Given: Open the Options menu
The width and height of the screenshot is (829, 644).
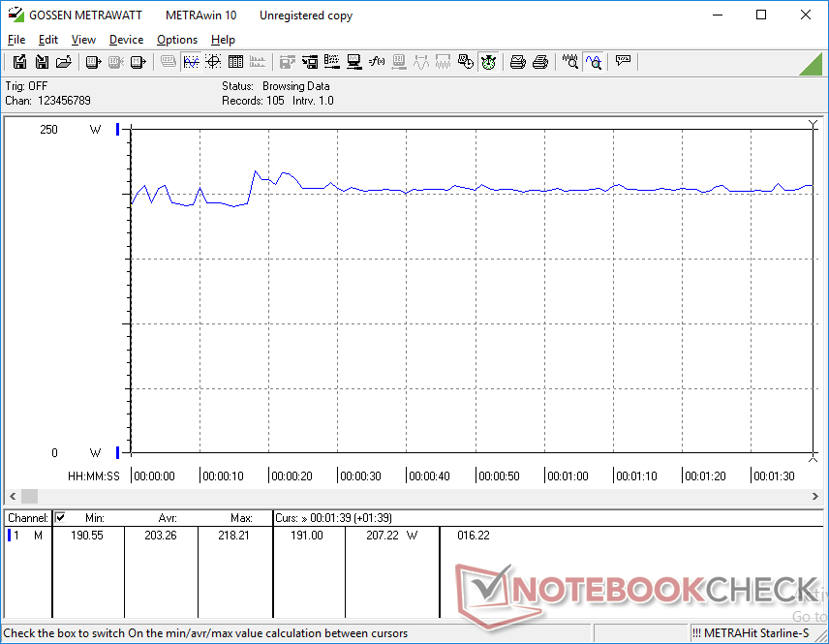Looking at the screenshot, I should 177,40.
